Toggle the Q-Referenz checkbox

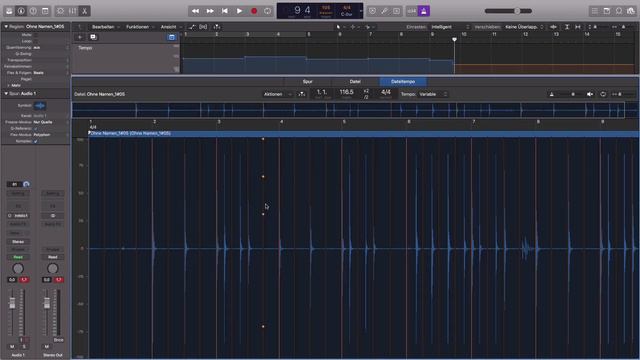[x=36, y=128]
